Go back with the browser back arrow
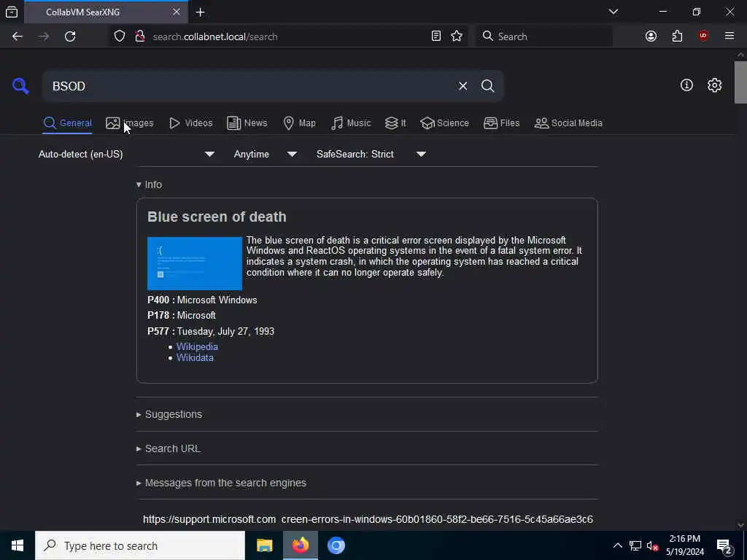 coord(18,36)
